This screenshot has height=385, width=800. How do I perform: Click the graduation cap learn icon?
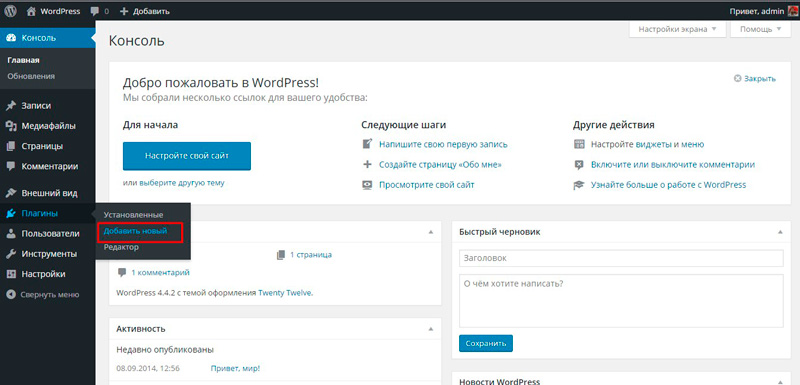tap(579, 185)
